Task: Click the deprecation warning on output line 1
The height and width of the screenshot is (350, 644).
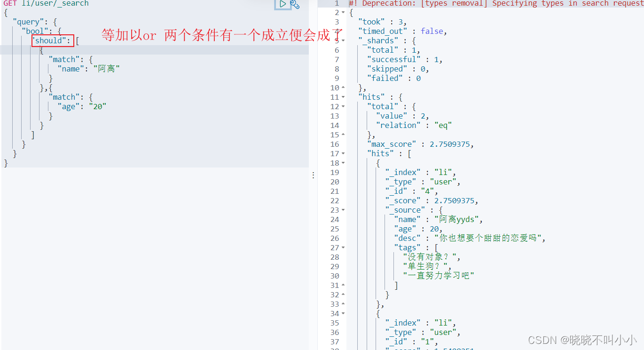Action: click(x=496, y=3)
